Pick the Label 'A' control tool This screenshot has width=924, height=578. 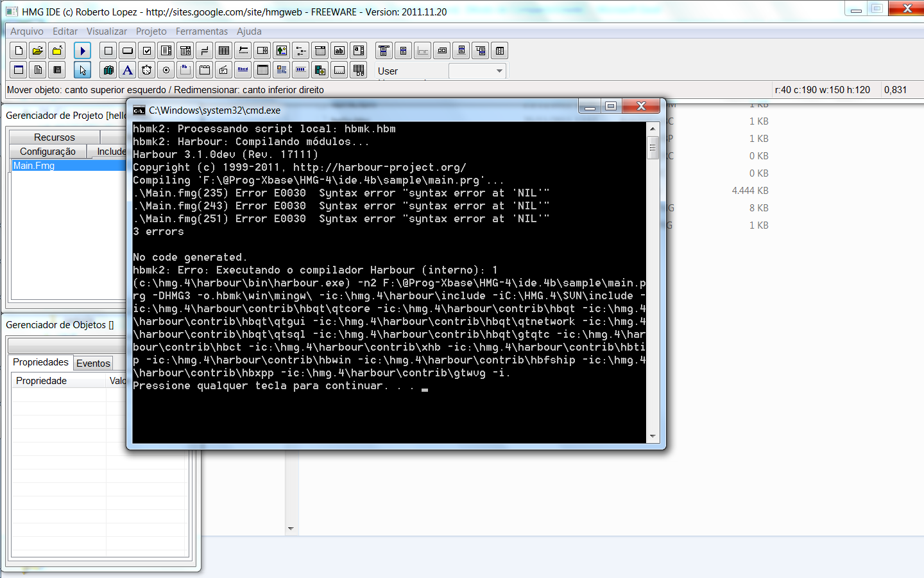click(128, 70)
